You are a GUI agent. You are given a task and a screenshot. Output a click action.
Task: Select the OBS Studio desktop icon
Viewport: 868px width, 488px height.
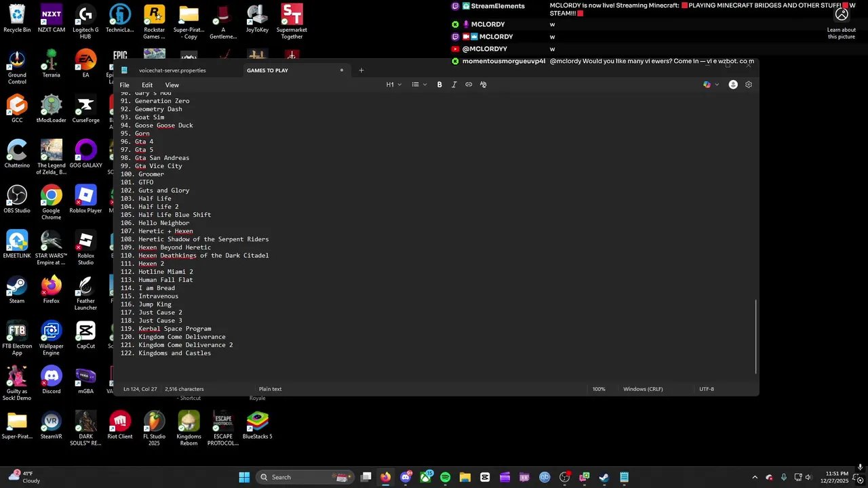coord(17,199)
